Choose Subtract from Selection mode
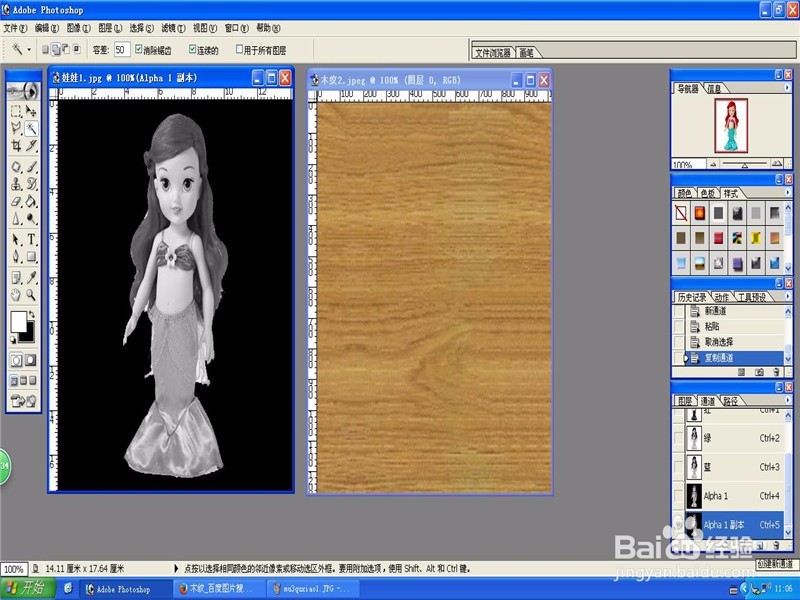Screen dimensions: 800x600 66,49
